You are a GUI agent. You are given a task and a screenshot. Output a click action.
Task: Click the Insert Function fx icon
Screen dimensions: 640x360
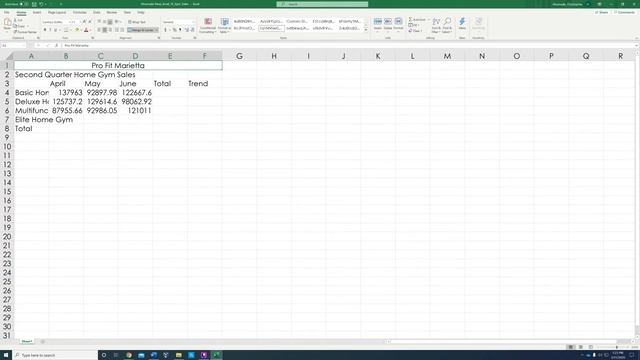click(56, 46)
